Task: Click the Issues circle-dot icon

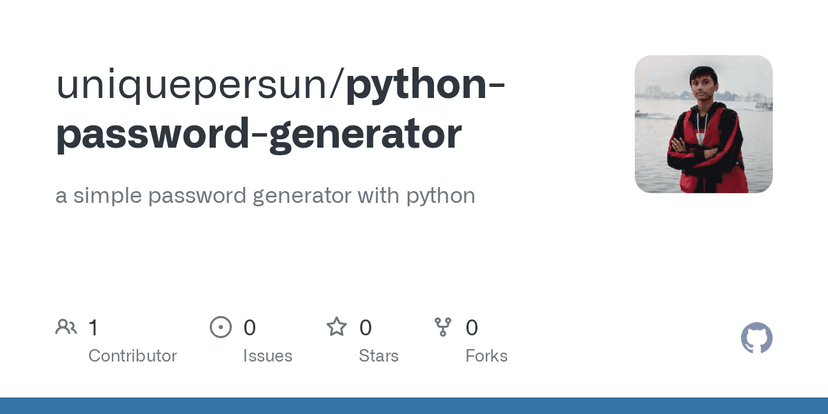Action: (x=220, y=327)
